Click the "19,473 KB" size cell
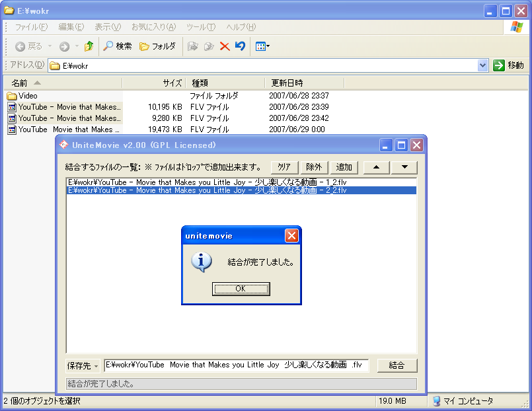 coord(165,130)
